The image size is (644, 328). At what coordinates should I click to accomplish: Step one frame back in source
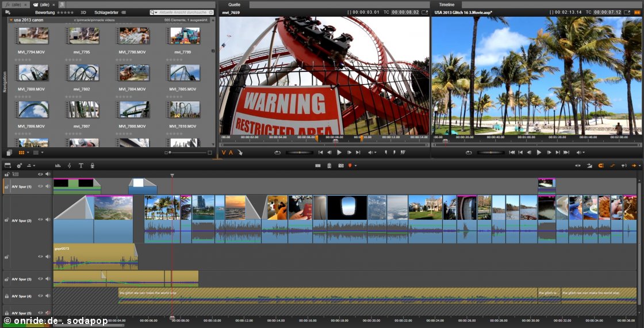pyautogui.click(x=329, y=152)
